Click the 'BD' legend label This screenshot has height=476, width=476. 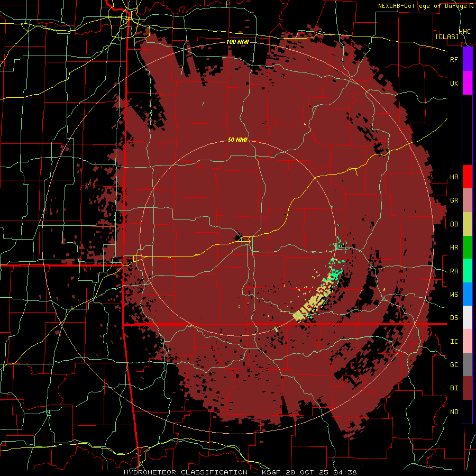click(454, 224)
